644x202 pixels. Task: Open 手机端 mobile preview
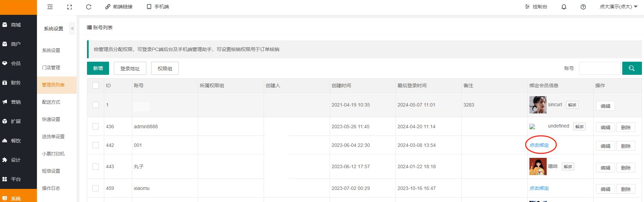coord(158,7)
